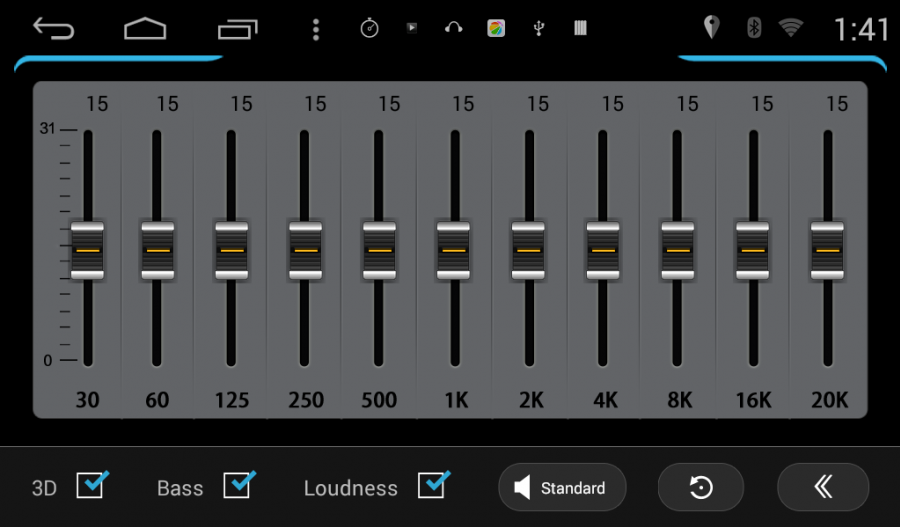Open the three-dot overflow menu
The width and height of the screenshot is (900, 527).
[x=316, y=30]
